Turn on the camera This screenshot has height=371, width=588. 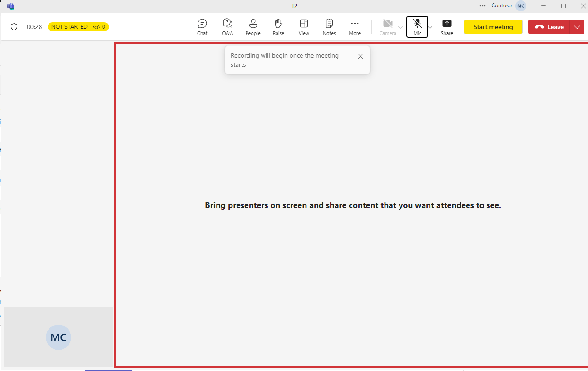click(x=388, y=26)
